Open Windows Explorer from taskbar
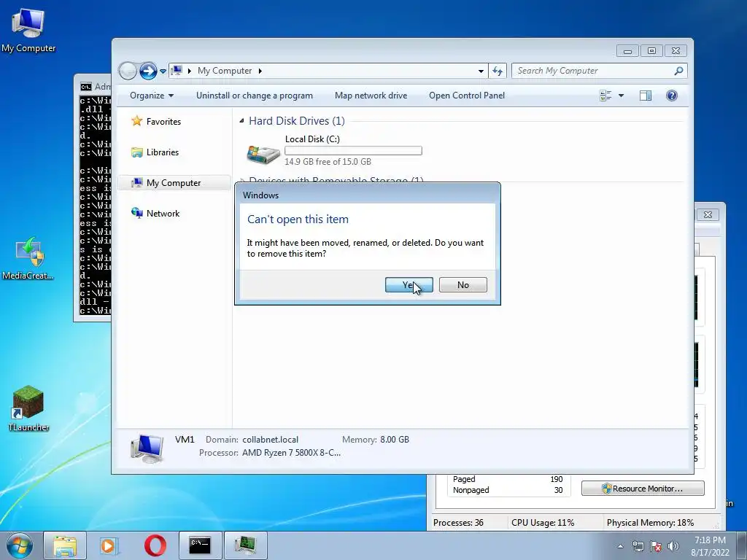 point(65,545)
